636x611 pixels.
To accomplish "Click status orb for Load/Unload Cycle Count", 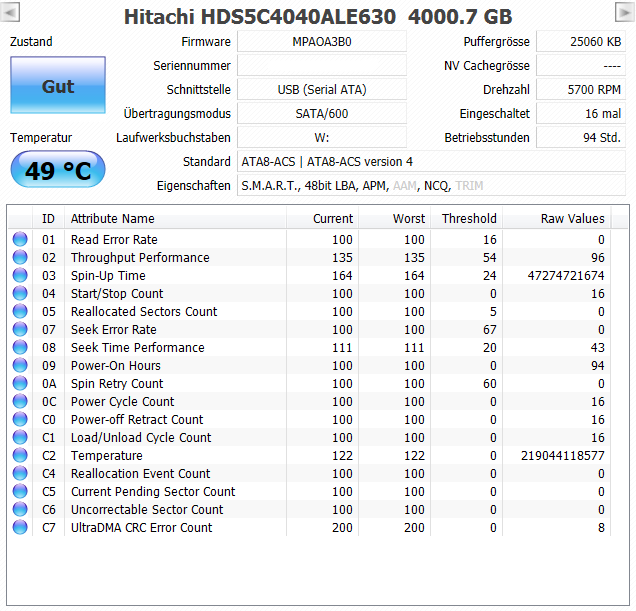I will pyautogui.click(x=20, y=437).
